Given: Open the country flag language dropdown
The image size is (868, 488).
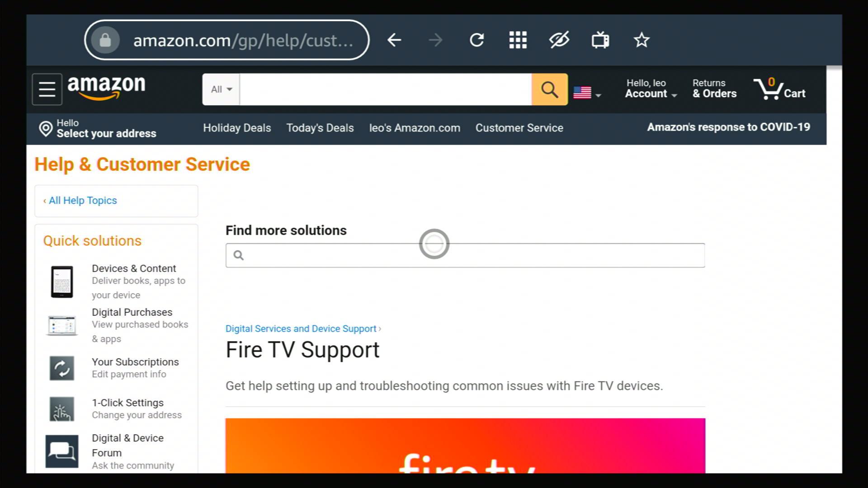Looking at the screenshot, I should point(587,93).
